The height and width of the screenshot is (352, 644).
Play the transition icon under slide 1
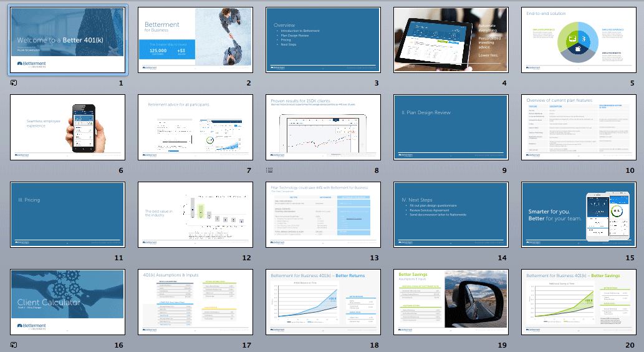[14, 82]
